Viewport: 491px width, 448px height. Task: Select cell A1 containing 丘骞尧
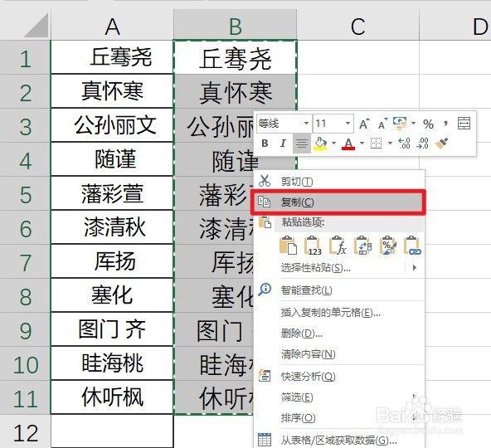click(112, 57)
